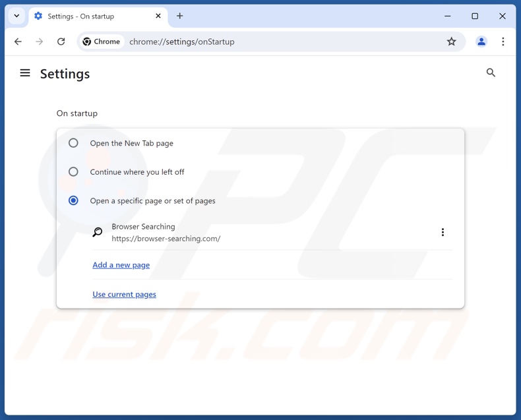Click the Use current pages link

click(124, 294)
